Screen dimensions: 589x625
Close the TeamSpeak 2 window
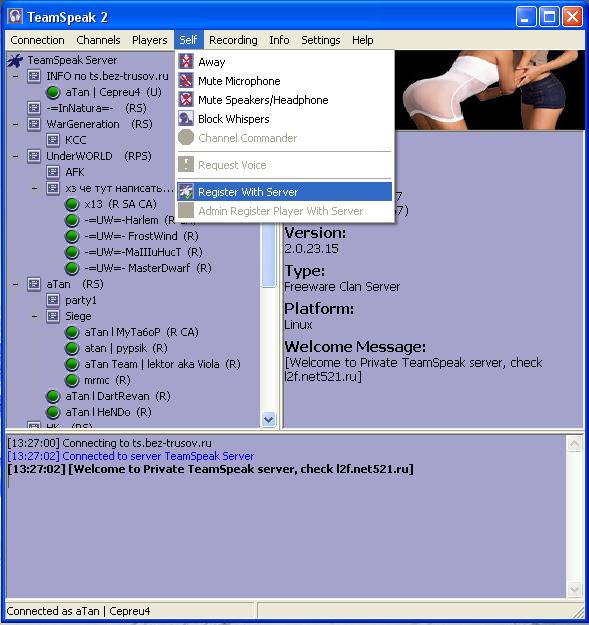pyautogui.click(x=573, y=17)
